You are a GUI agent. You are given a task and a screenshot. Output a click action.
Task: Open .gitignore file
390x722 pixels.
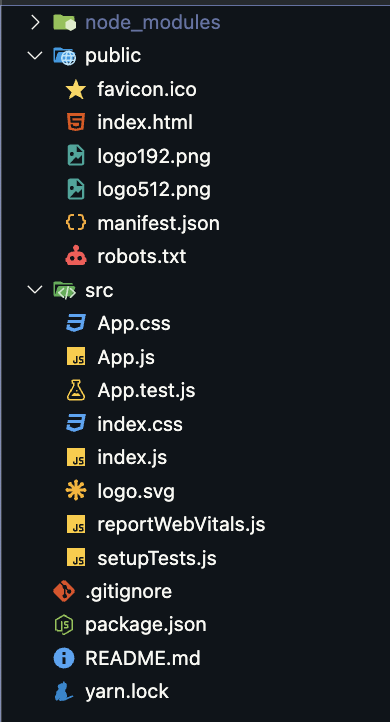(x=128, y=592)
